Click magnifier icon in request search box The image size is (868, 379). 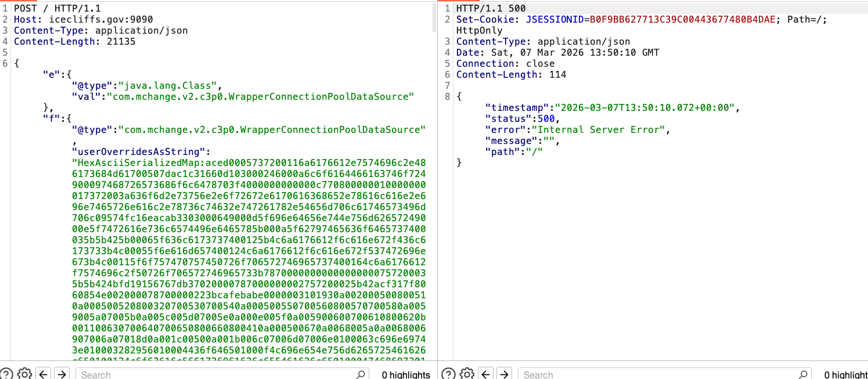pos(361,374)
